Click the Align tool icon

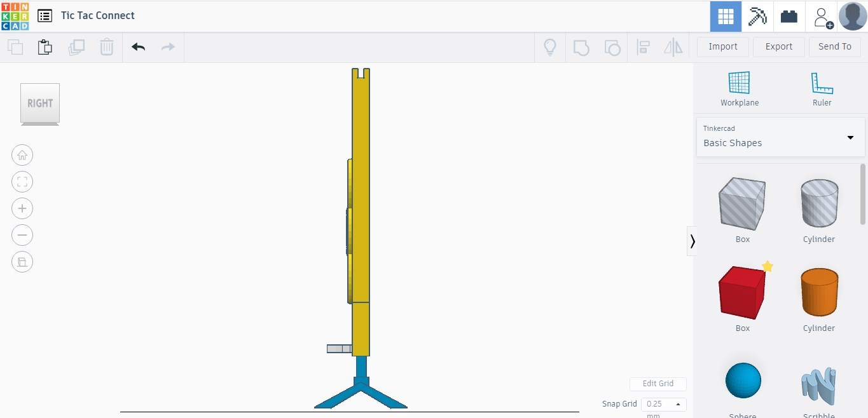pos(643,47)
